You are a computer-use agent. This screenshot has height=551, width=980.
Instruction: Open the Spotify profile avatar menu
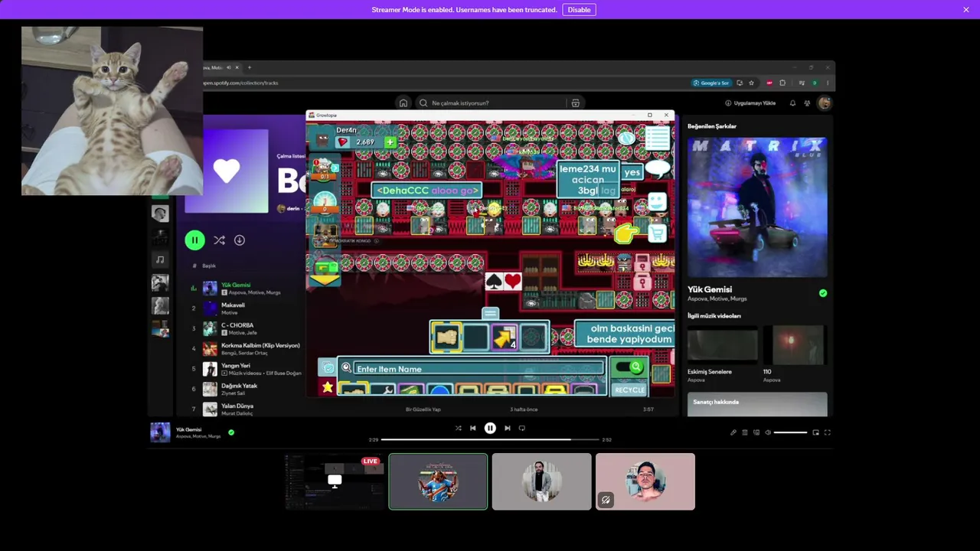click(x=825, y=103)
